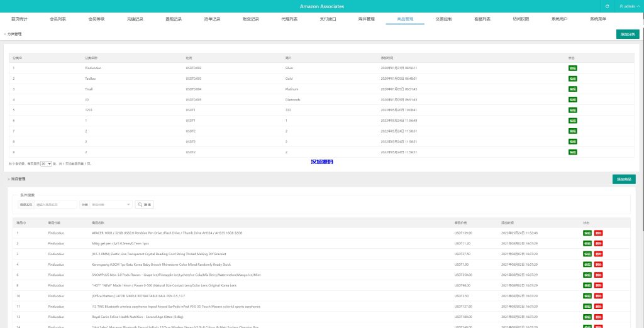Screen dimensions: 644x328
Task: Click the 添加分类 button
Action: point(627,34)
